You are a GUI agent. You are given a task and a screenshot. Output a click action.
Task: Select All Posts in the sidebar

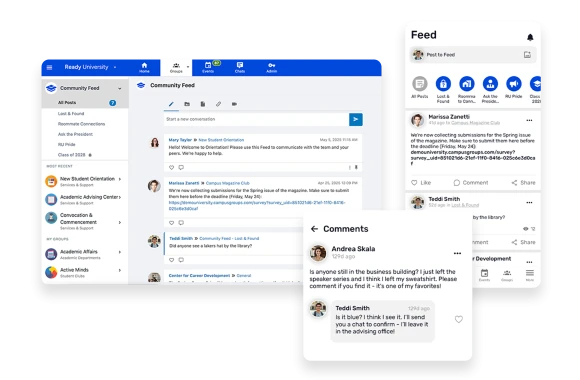click(x=67, y=102)
